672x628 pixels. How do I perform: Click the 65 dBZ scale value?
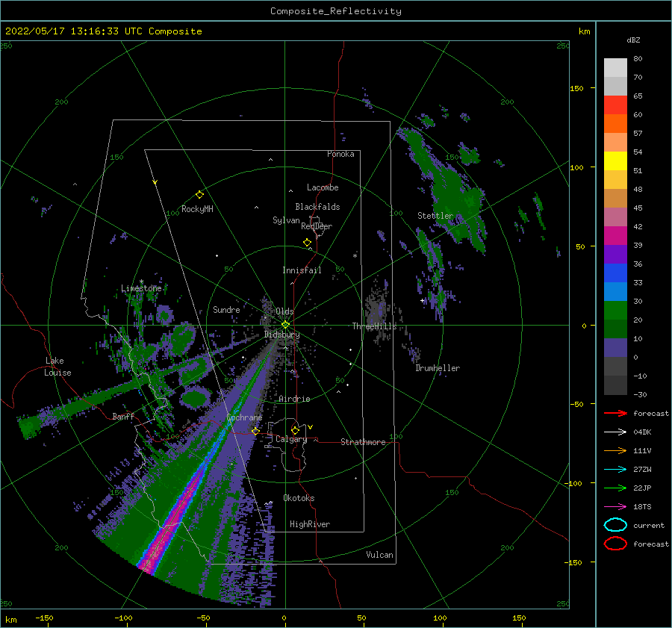[x=638, y=96]
